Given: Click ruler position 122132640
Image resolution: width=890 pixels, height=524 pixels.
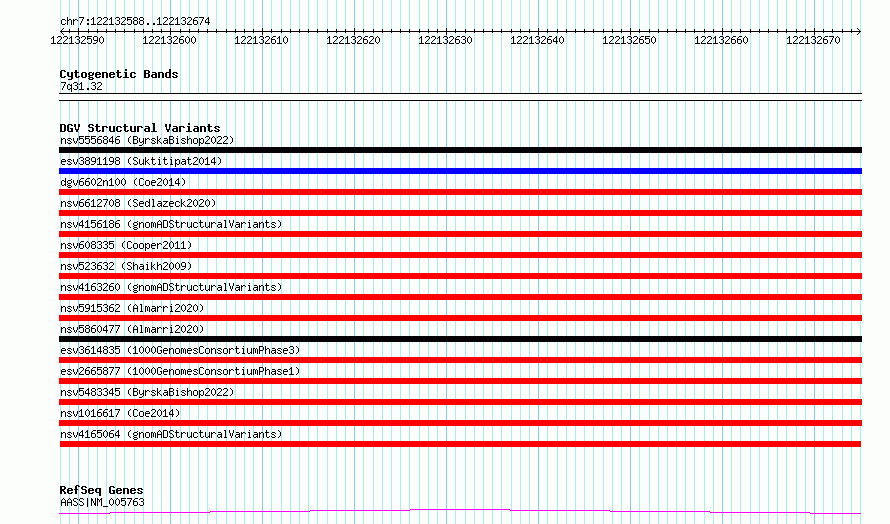Looking at the screenshot, I should [537, 40].
